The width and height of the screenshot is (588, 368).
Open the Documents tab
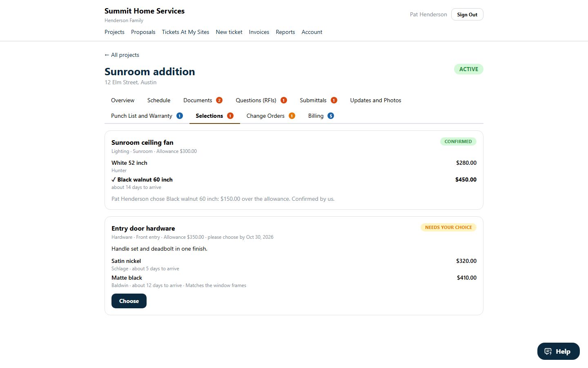tap(203, 100)
